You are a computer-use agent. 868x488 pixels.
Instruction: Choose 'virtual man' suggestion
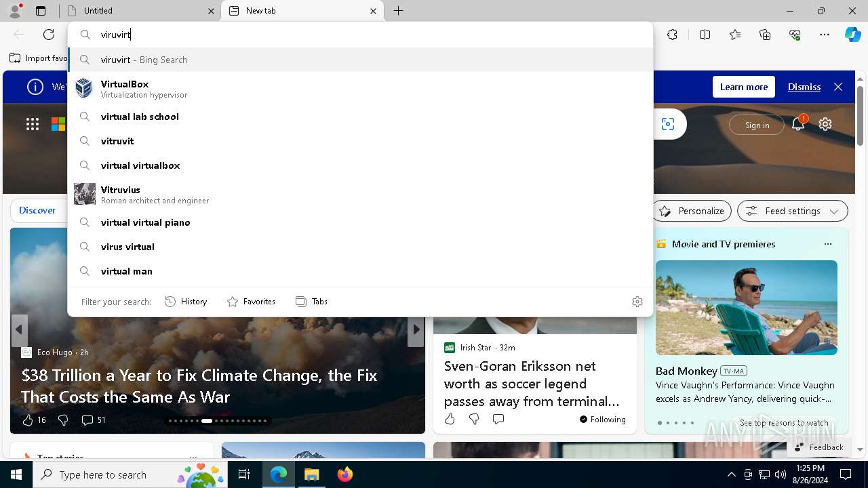360,271
